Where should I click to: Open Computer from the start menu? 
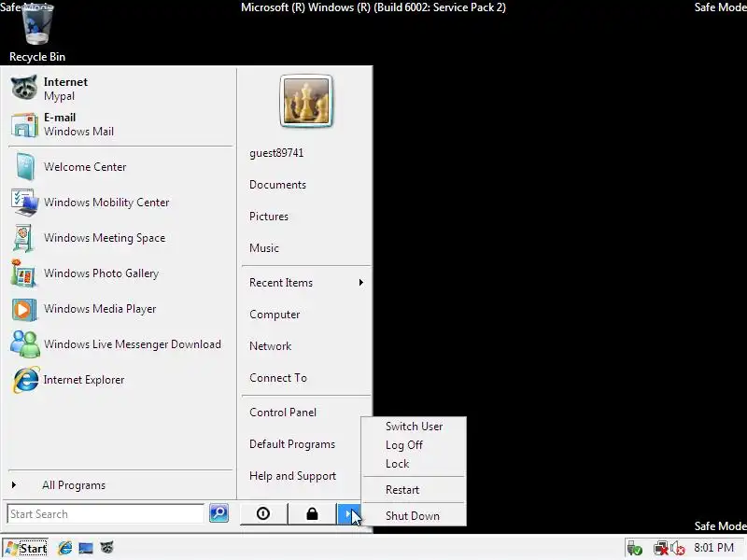pyautogui.click(x=275, y=315)
